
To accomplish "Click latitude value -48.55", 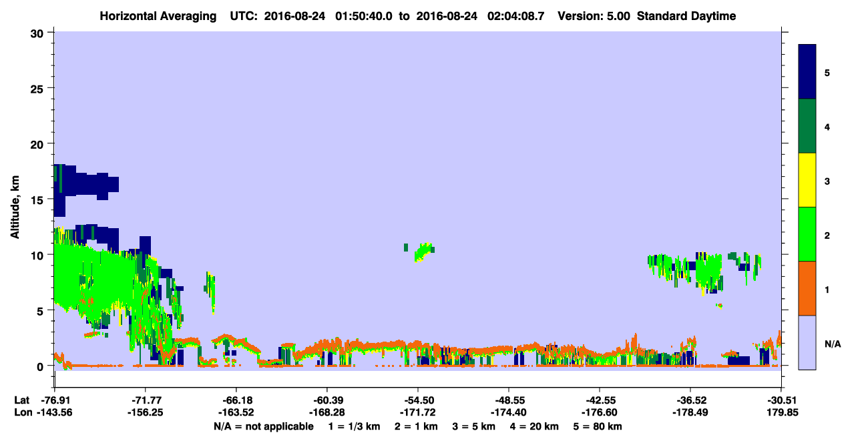I will [509, 400].
